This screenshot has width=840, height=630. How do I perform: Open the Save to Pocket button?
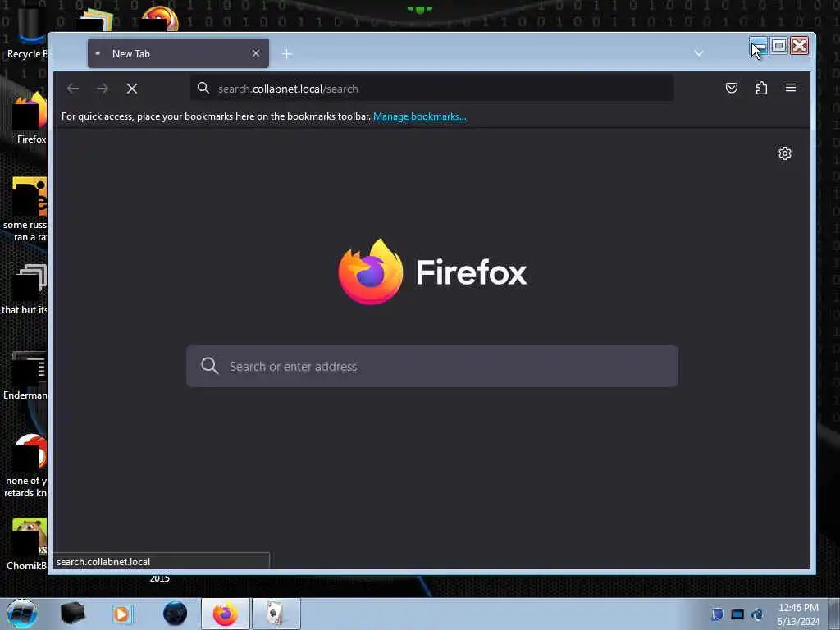tap(731, 88)
